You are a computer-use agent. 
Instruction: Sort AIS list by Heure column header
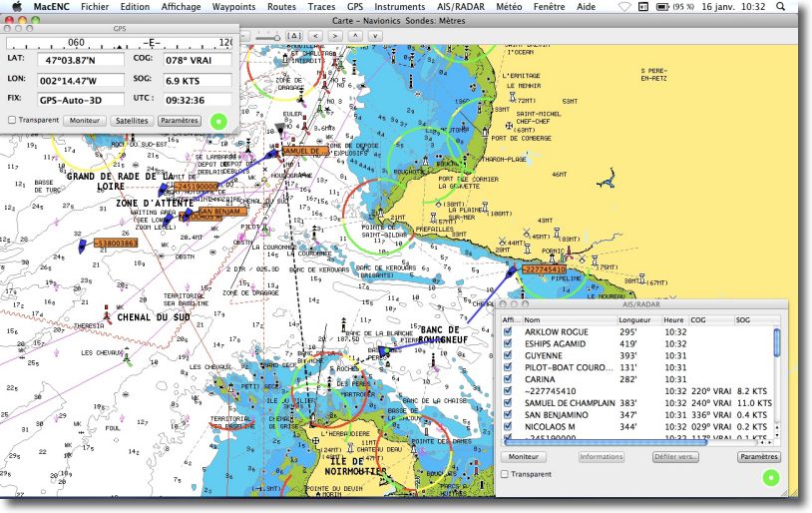674,319
